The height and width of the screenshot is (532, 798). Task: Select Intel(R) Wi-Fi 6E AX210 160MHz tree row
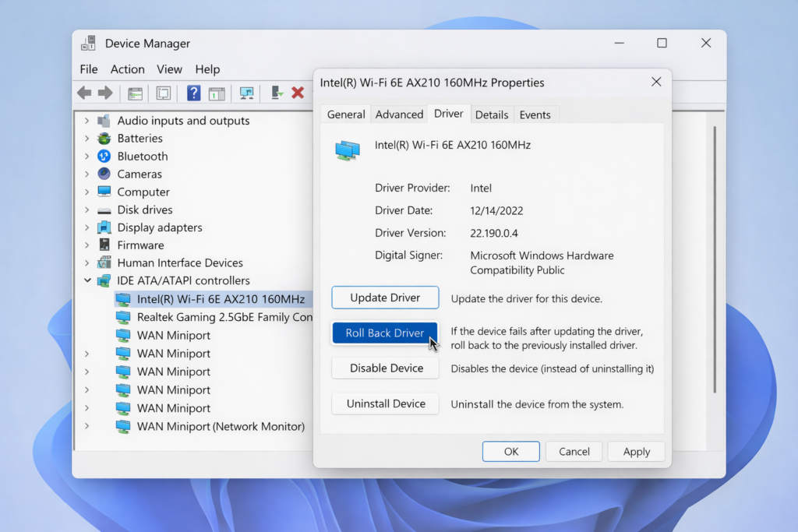pos(214,299)
